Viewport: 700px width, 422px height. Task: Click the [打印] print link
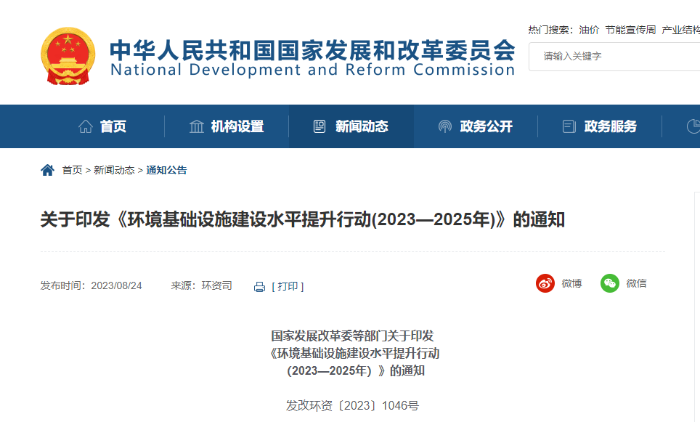coord(287,286)
